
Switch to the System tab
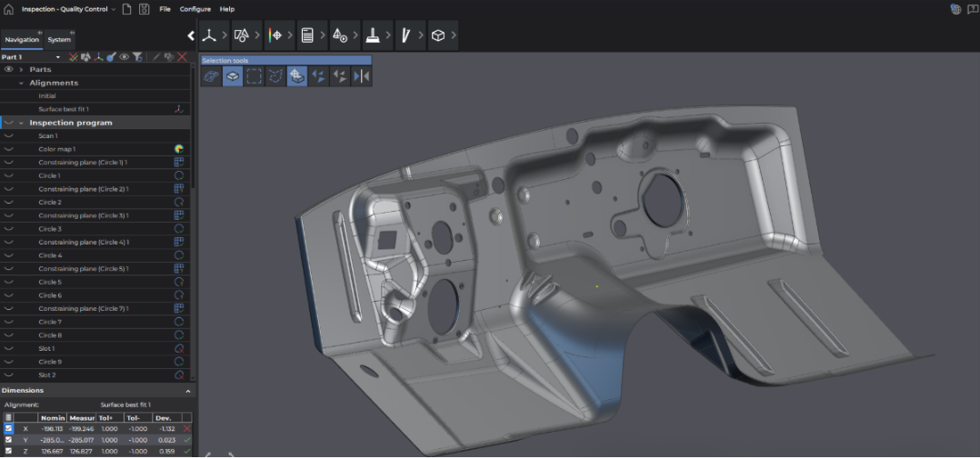(x=59, y=40)
